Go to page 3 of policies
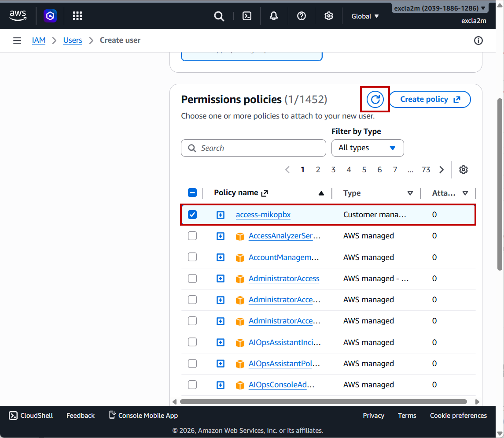 333,170
